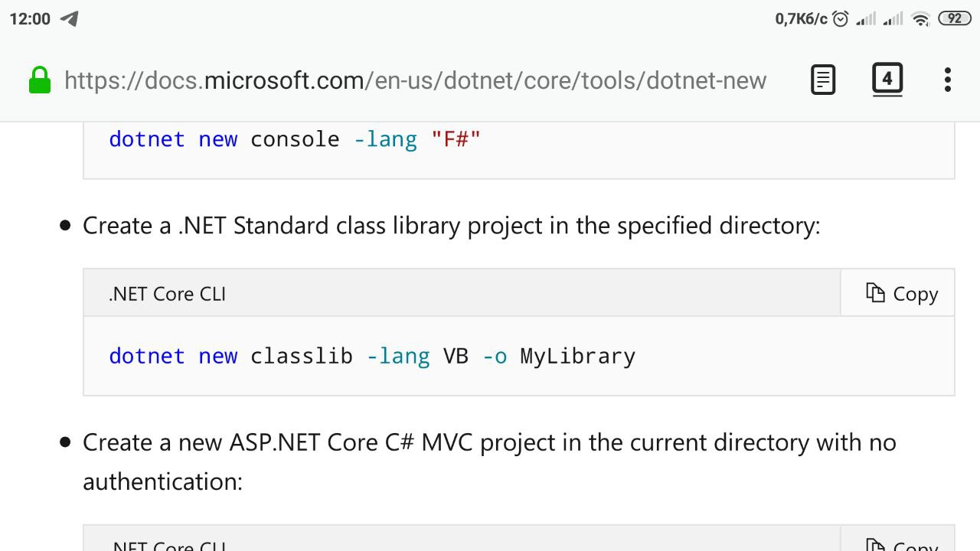Tap the green secure padlock icon
The width and height of the screenshot is (980, 551).
click(x=39, y=80)
